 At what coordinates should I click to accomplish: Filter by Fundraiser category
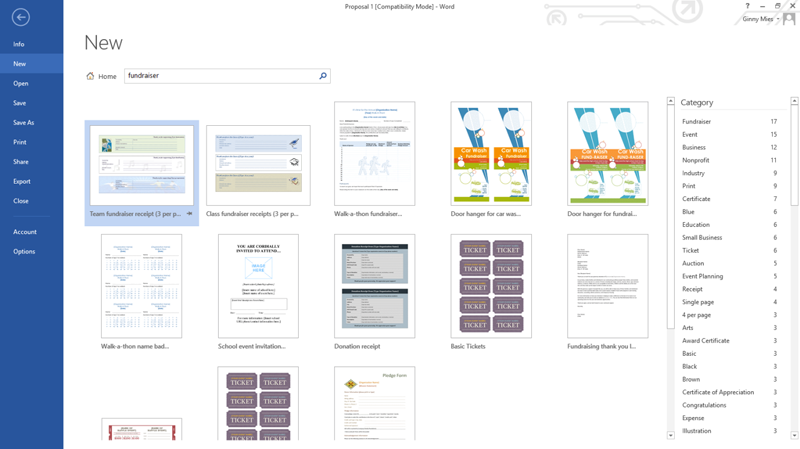click(730, 121)
